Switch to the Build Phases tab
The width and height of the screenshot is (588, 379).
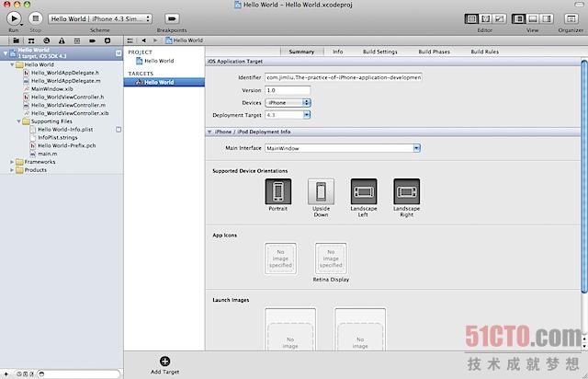[434, 52]
